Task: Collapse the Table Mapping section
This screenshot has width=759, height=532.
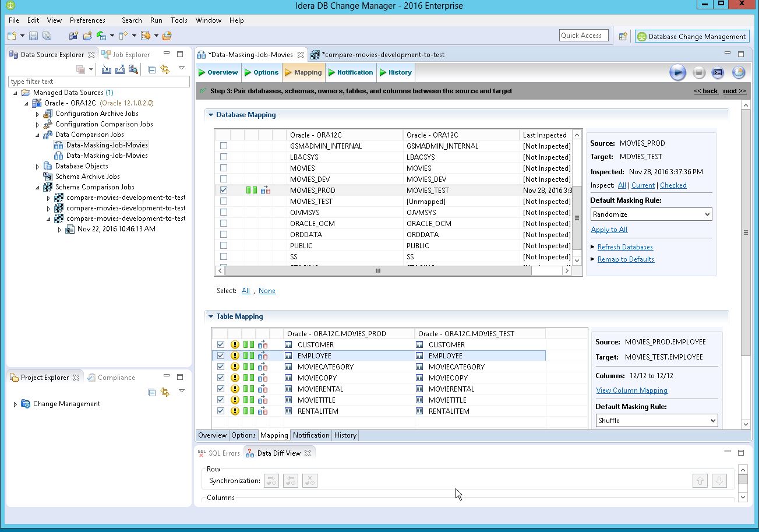Action: click(211, 316)
